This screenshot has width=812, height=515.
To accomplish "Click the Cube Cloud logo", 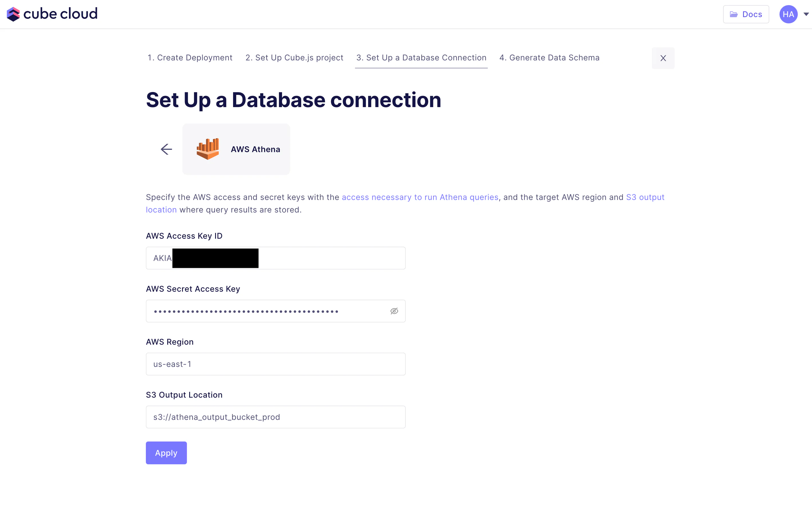I will (x=52, y=14).
